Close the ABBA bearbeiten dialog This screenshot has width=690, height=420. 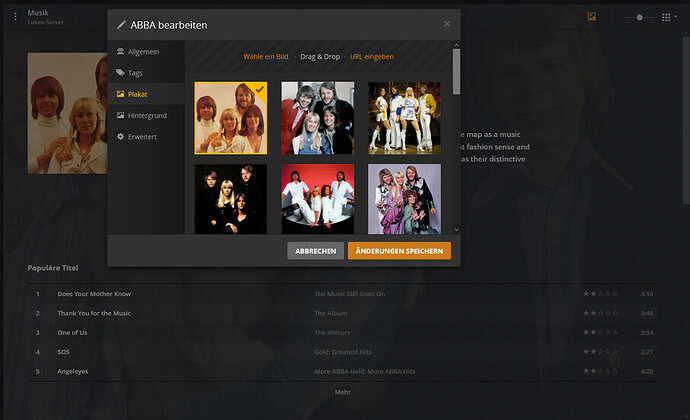[x=447, y=24]
